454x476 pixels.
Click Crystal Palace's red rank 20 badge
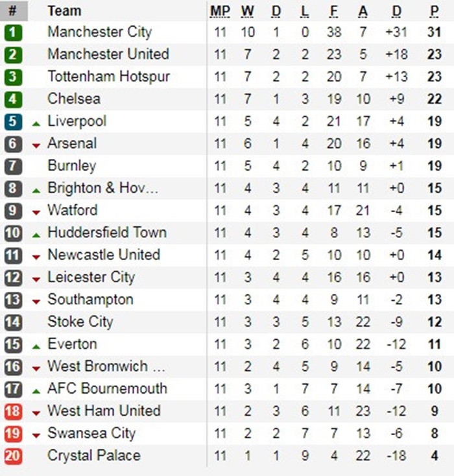pyautogui.click(x=13, y=455)
